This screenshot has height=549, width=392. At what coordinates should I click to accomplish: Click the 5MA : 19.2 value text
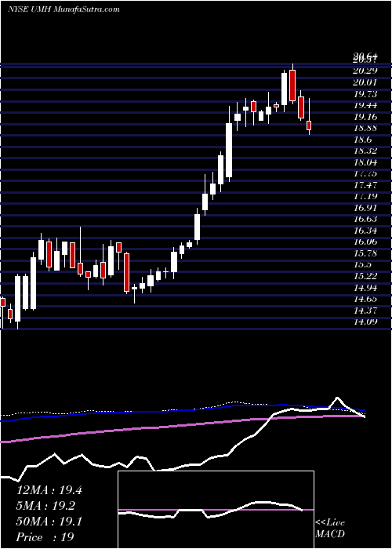[x=46, y=506]
